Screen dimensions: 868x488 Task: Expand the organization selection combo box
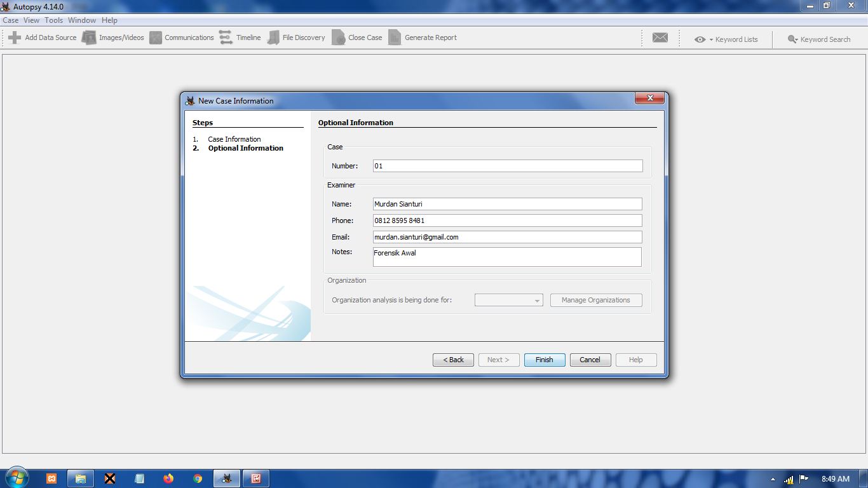click(x=508, y=300)
